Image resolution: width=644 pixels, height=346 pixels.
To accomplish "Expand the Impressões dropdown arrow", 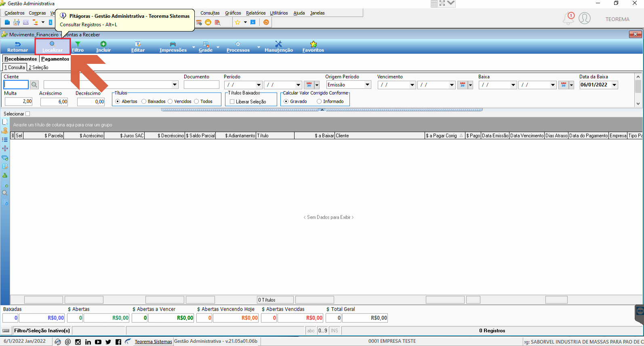I will tap(194, 47).
